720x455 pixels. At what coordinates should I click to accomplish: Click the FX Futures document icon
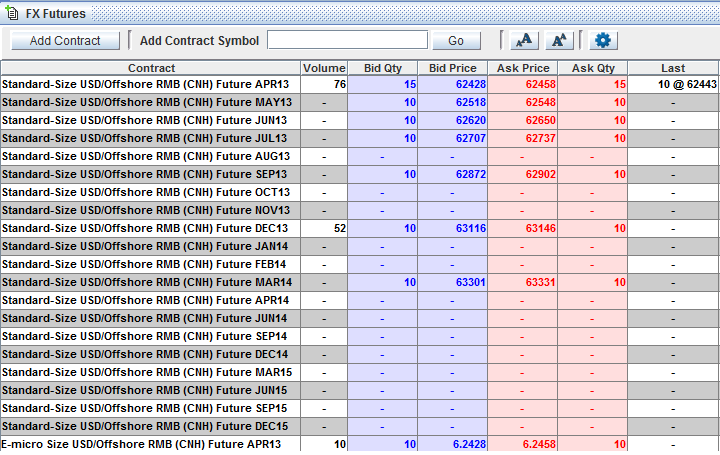(x=12, y=14)
